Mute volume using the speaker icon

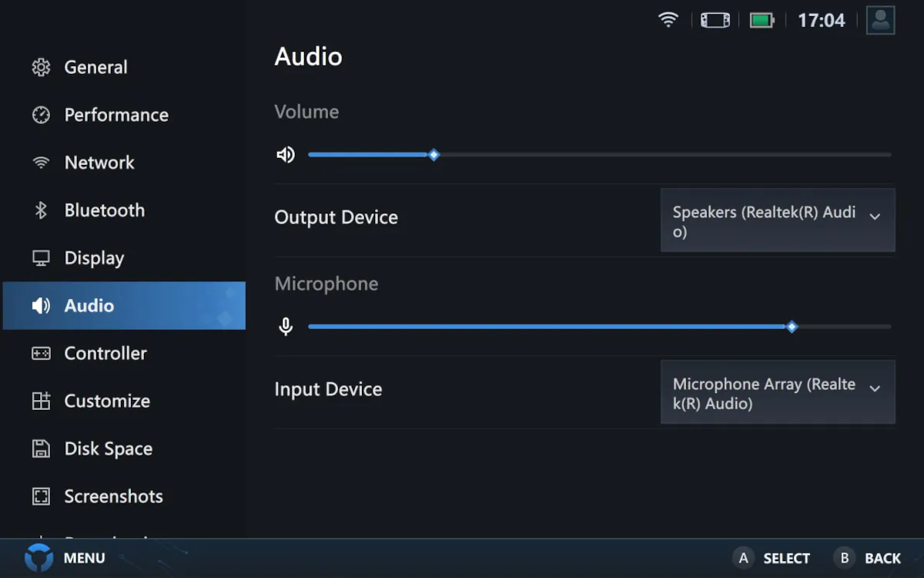point(286,155)
